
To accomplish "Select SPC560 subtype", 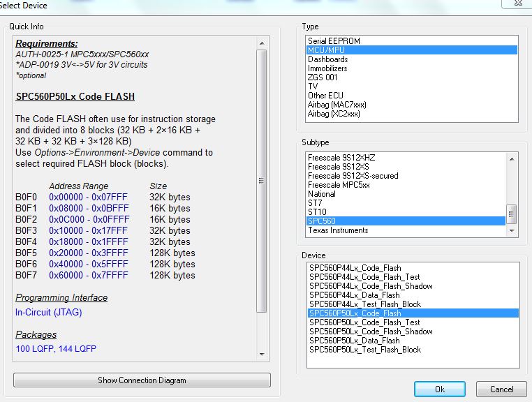I will click(x=406, y=221).
